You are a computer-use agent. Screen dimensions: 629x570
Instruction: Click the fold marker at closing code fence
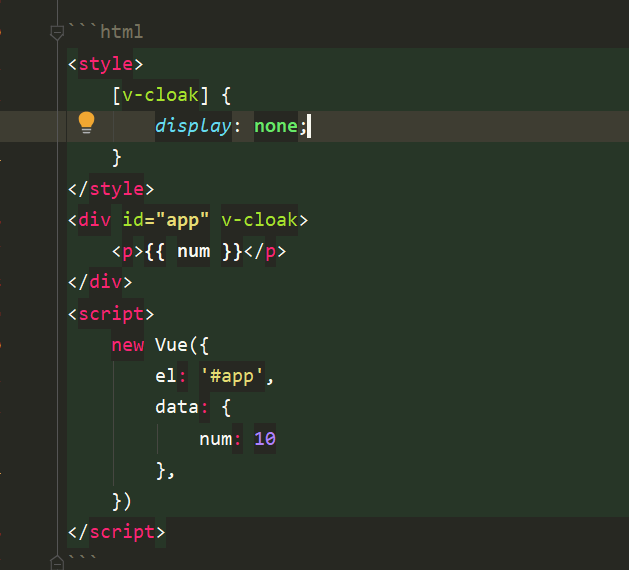click(57, 562)
